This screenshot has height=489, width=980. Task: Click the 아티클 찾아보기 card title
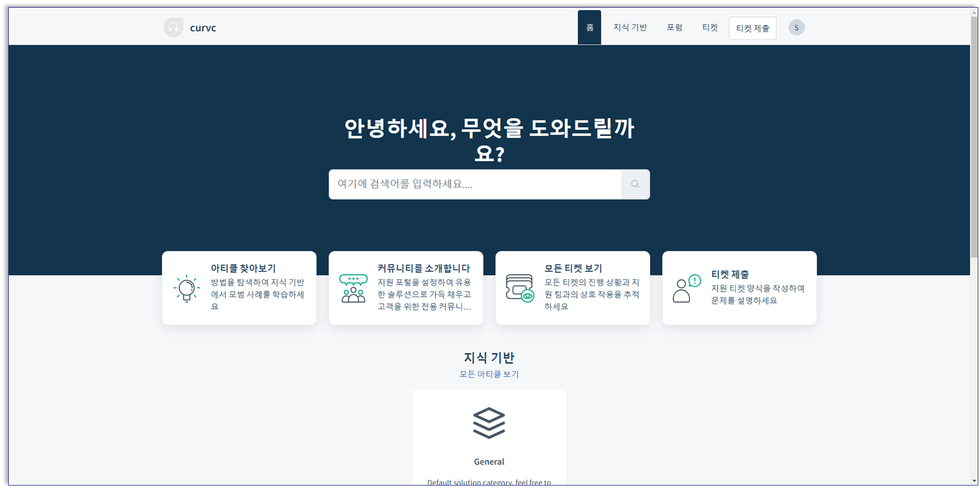pyautogui.click(x=243, y=268)
